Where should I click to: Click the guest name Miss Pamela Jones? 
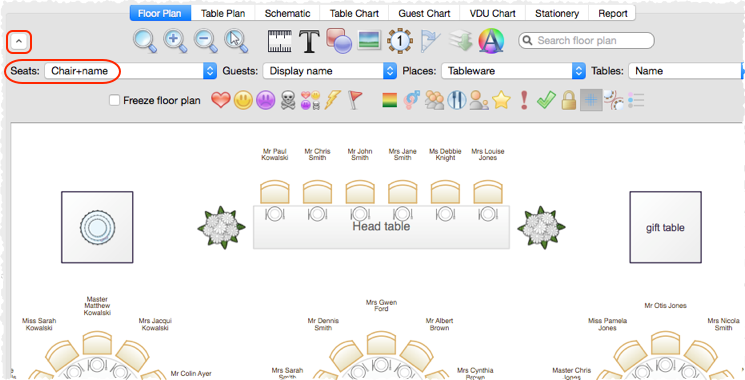pyautogui.click(x=607, y=324)
